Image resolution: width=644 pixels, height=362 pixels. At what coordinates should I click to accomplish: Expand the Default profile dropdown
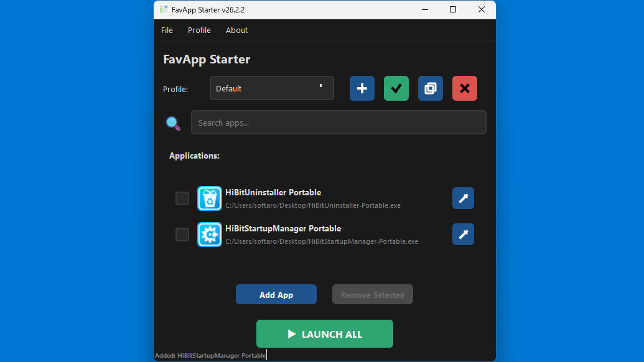pos(272,88)
